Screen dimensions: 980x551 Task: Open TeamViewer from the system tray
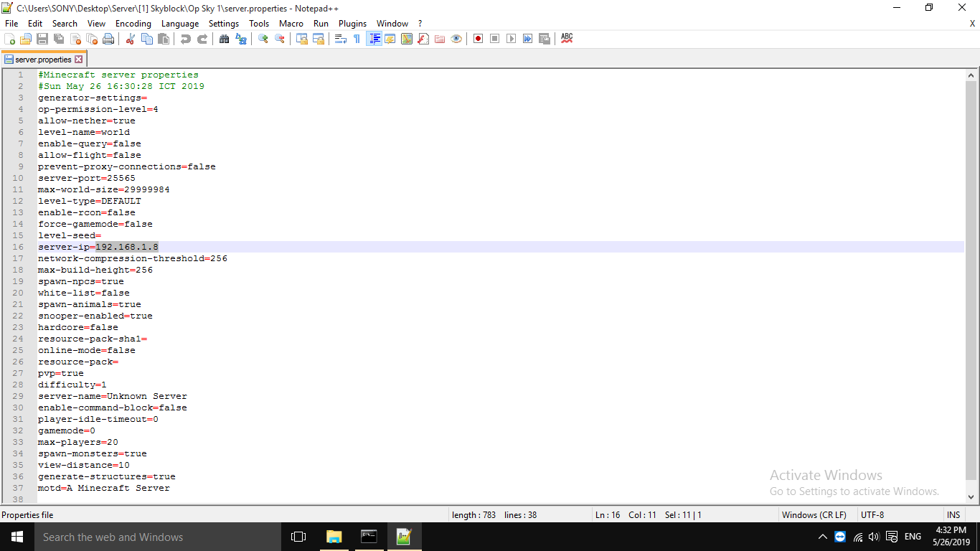click(840, 537)
